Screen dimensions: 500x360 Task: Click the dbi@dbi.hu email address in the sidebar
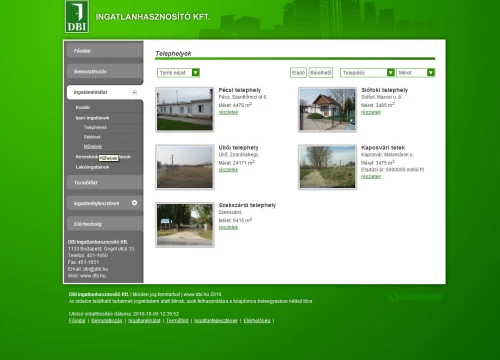tap(96, 269)
